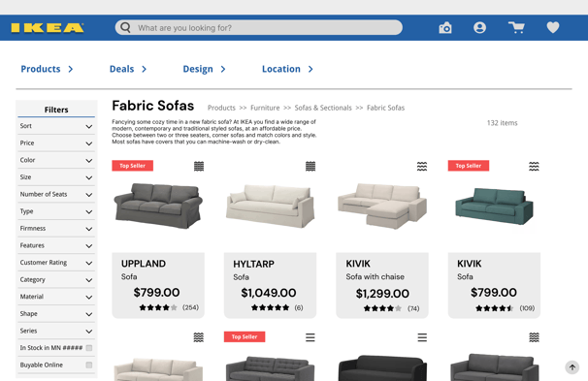Click the wavy texture icon above KIVIK chaise
This screenshot has height=381, width=588.
coord(422,167)
